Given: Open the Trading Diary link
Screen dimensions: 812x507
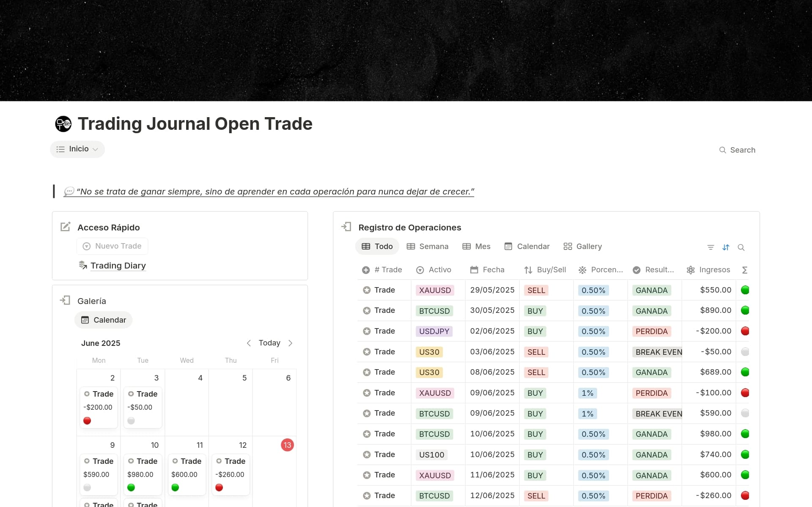Looking at the screenshot, I should [x=118, y=266].
